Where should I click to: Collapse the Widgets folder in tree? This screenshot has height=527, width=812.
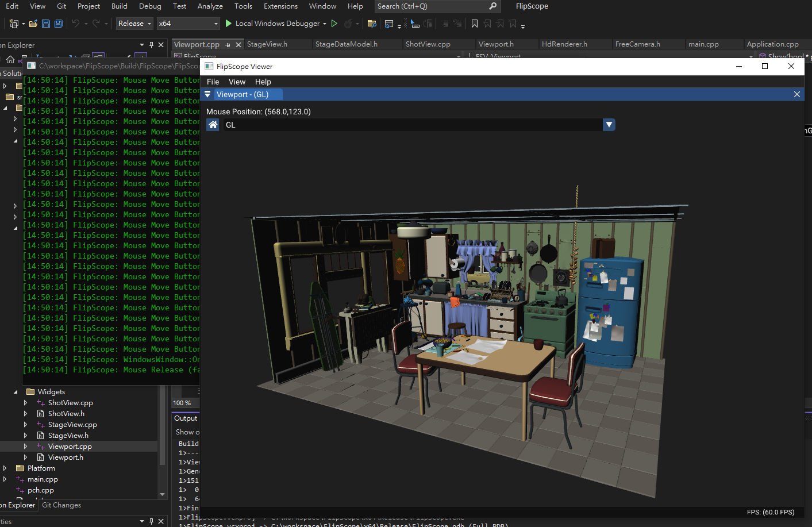[16, 392]
